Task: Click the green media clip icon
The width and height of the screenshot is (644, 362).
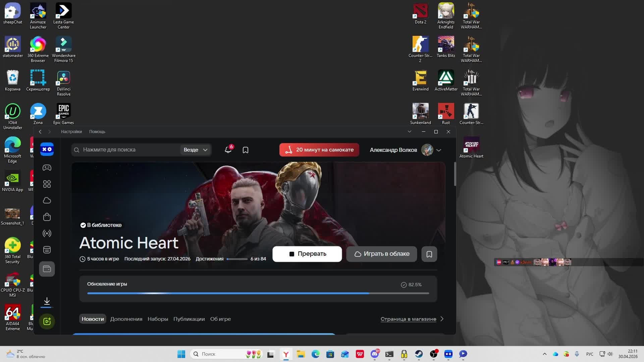Action: coord(47,321)
